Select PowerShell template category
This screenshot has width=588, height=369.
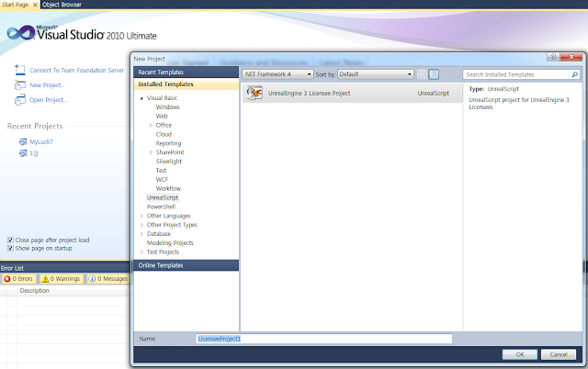click(x=162, y=207)
